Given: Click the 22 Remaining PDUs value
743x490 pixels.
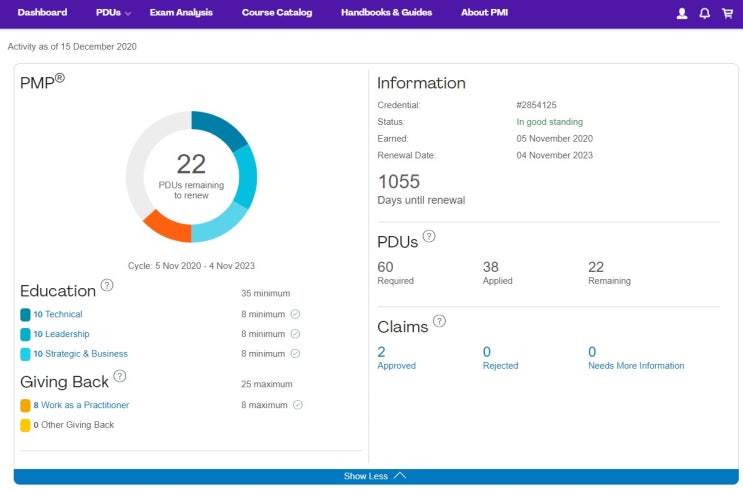Looking at the screenshot, I should point(596,267).
